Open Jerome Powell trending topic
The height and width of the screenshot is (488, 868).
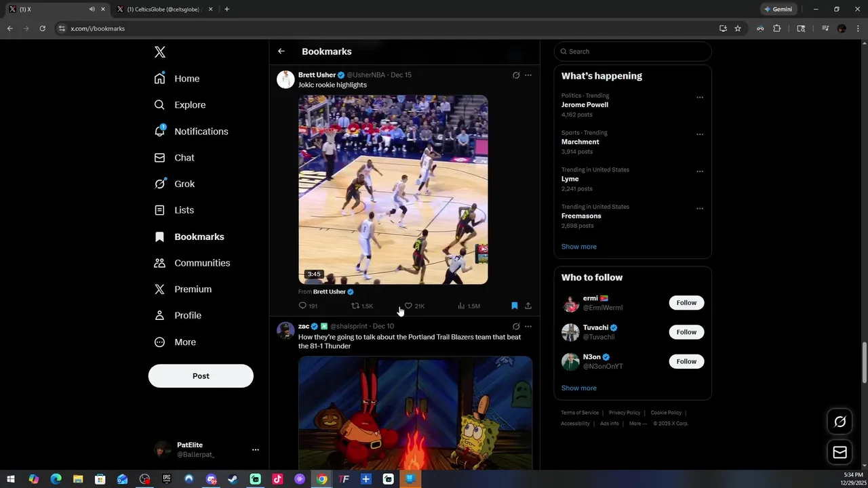[x=585, y=105]
